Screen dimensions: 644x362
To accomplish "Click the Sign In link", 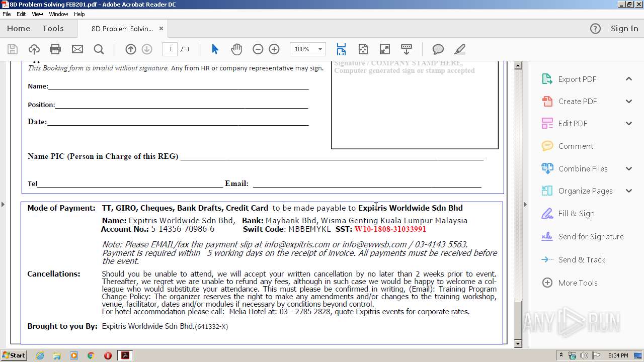I will click(624, 29).
